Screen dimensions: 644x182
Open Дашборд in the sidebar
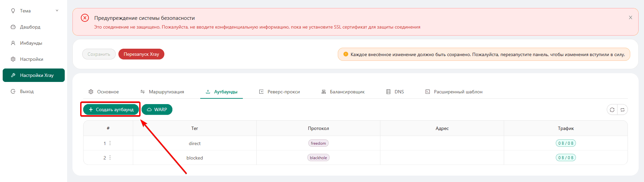30,27
